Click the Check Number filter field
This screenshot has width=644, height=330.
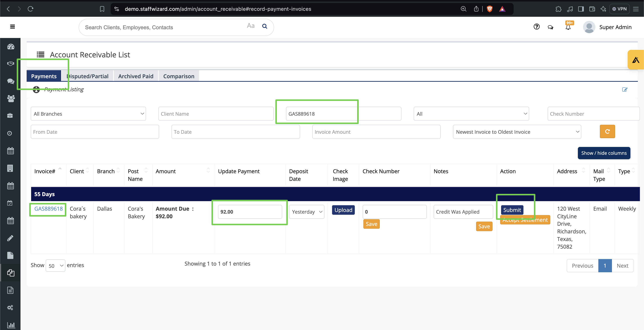[594, 114]
